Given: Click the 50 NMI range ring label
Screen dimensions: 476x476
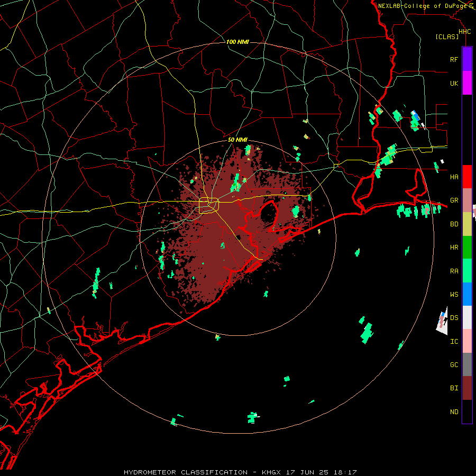Looking at the screenshot, I should (x=237, y=140).
